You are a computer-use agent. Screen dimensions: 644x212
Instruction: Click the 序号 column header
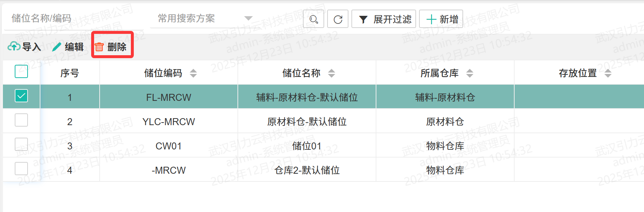click(69, 73)
